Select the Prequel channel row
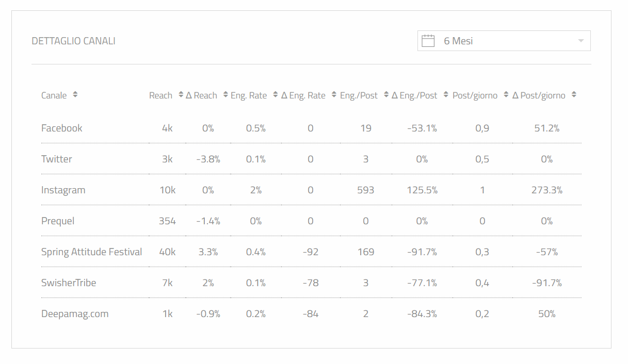The height and width of the screenshot is (364, 628). point(58,221)
